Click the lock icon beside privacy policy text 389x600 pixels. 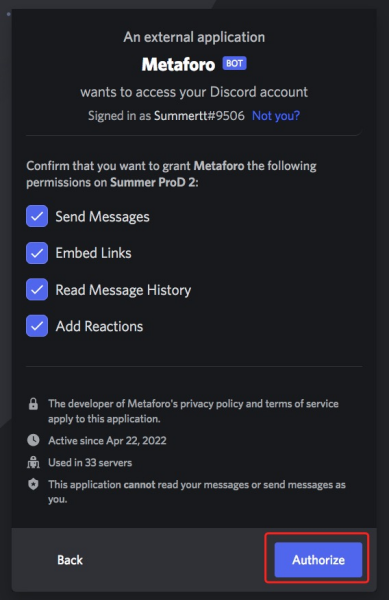(x=33, y=404)
